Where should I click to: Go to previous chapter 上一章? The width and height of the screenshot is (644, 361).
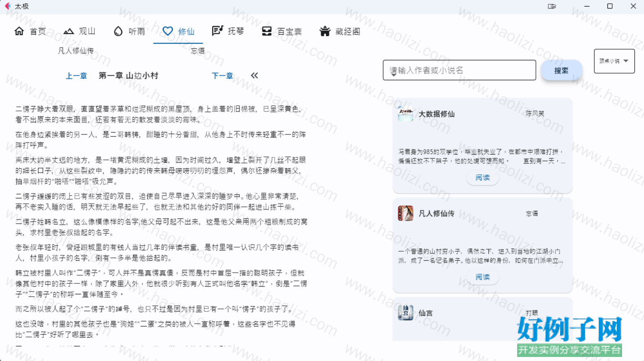(77, 76)
